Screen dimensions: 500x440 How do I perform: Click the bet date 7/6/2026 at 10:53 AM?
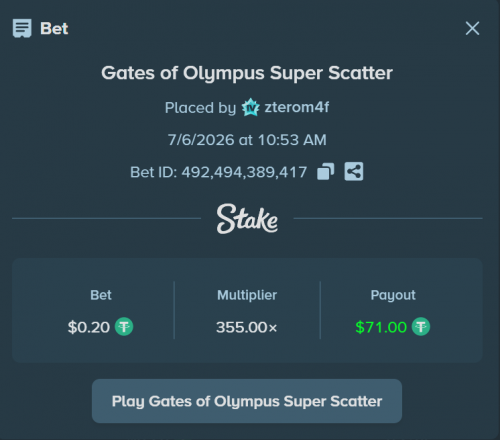coord(247,140)
